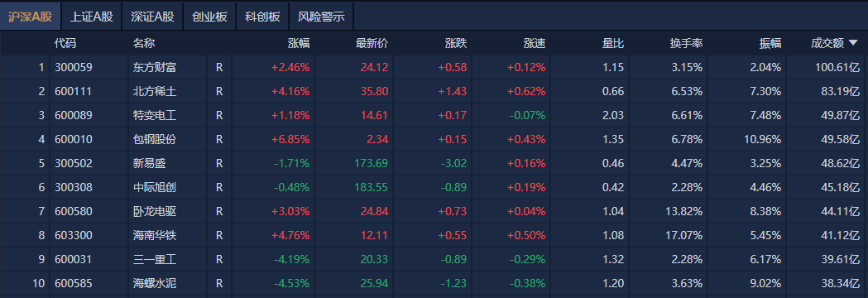Select the 沪深A股 tab

pos(30,17)
